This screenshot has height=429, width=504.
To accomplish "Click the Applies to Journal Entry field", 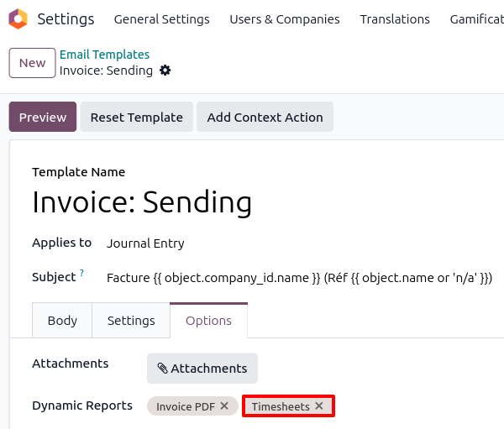I will [145, 243].
